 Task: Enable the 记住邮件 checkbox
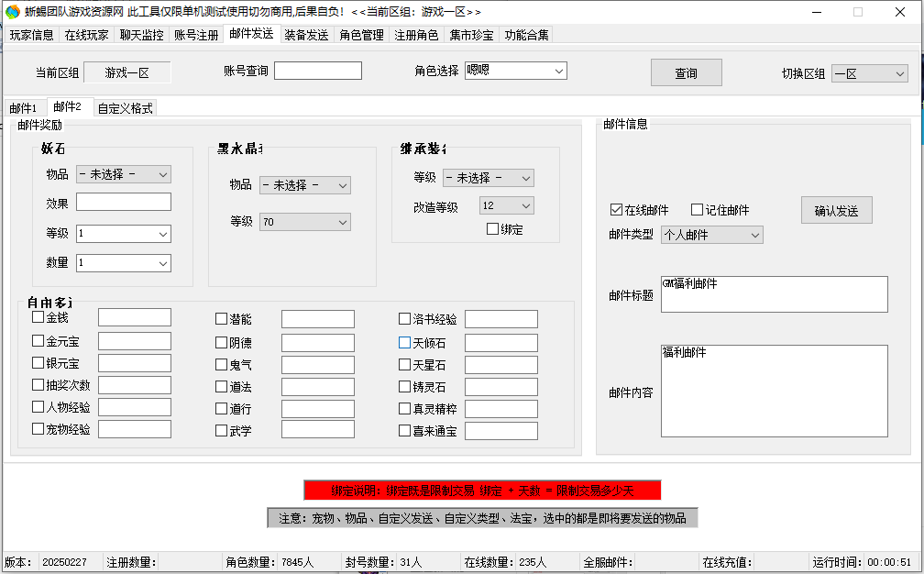pyautogui.click(x=697, y=210)
